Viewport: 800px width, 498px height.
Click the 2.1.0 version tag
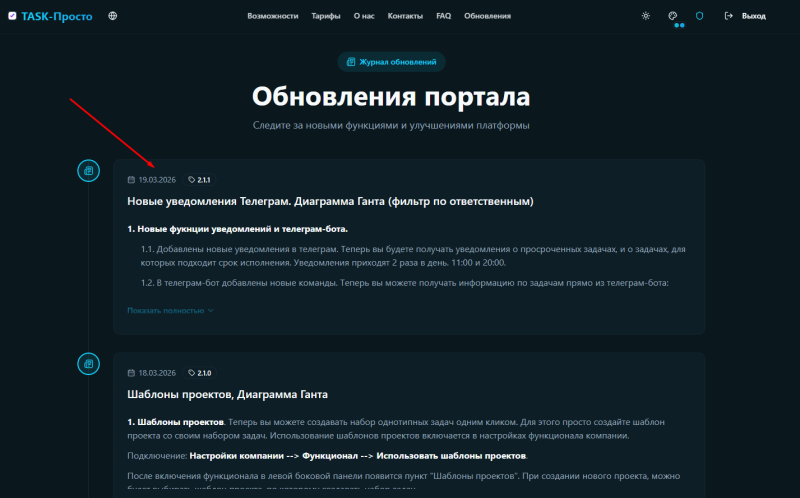point(200,373)
